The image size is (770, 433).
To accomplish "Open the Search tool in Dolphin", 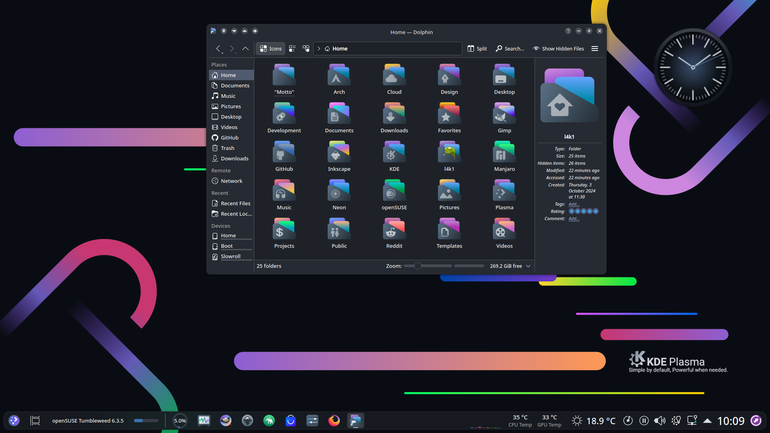I will coord(509,49).
